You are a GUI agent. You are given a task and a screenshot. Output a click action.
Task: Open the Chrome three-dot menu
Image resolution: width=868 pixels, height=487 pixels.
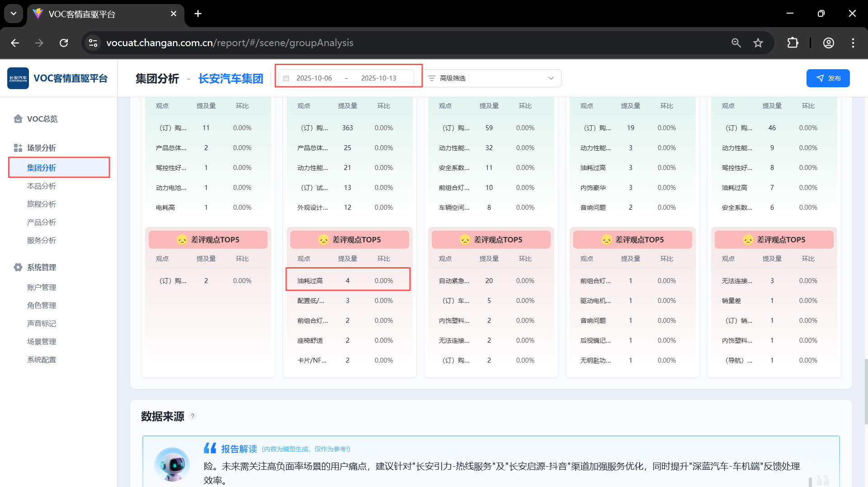pos(853,43)
